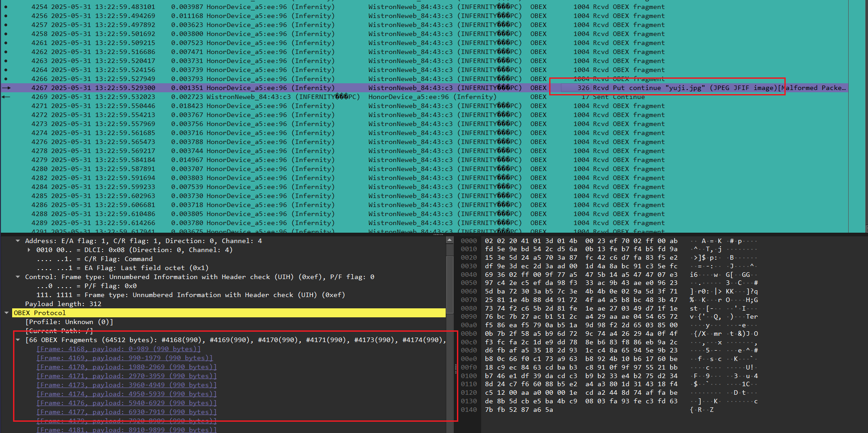Click the details pane scroll-up arrow

[x=450, y=240]
